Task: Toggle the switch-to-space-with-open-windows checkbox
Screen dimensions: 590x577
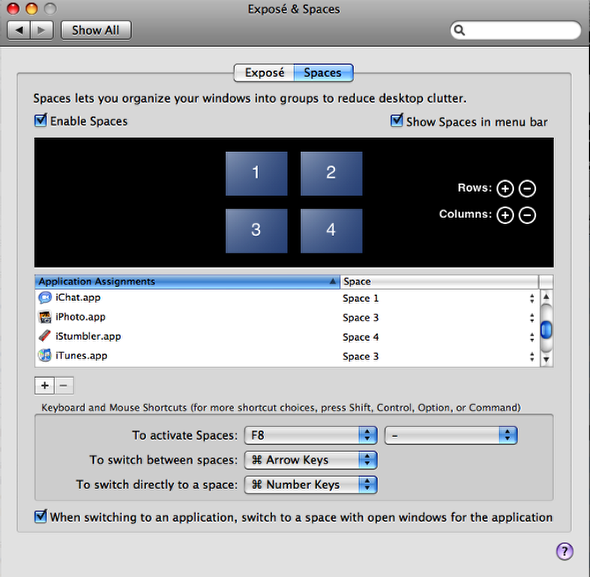Action: [40, 516]
